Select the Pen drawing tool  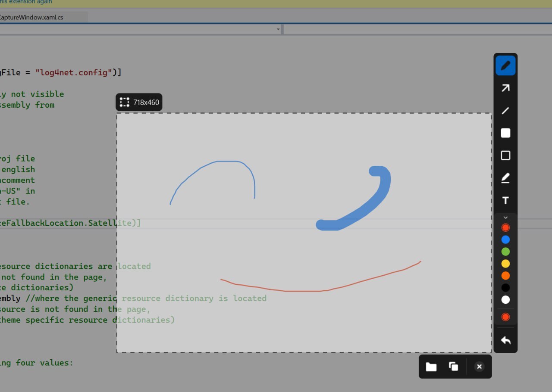coord(505,66)
